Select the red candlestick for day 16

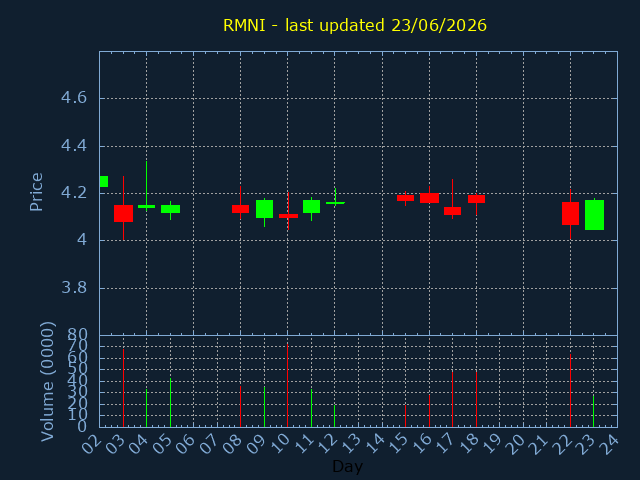429,198
